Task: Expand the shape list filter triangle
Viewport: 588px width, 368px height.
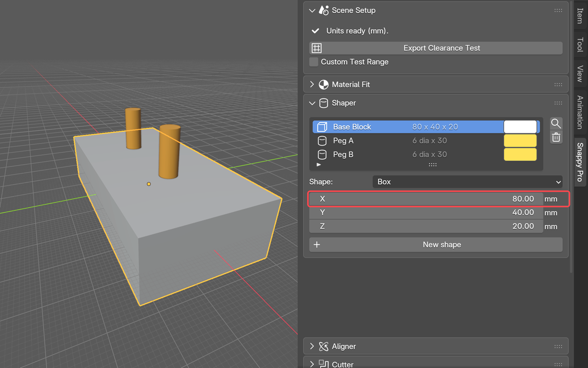Action: 319,164
